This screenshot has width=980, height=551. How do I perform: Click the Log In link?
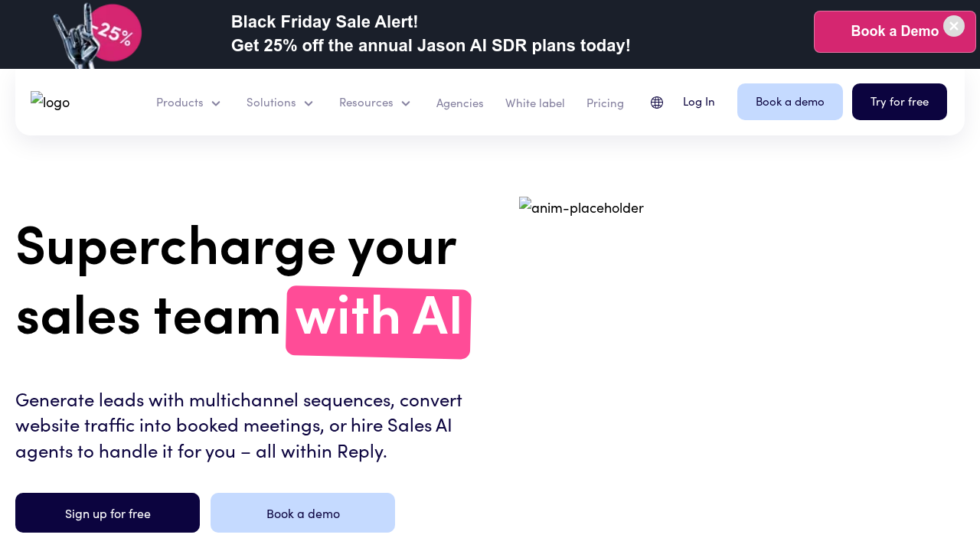tap(698, 100)
